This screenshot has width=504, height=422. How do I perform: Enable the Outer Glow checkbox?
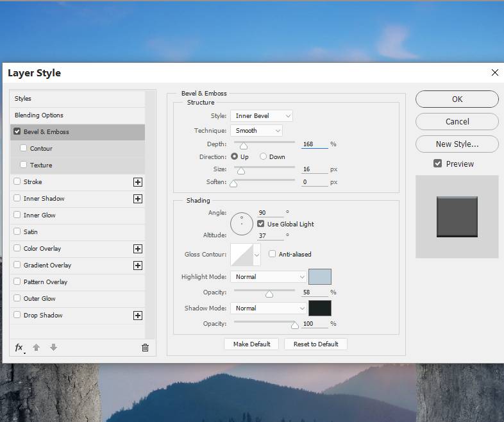coord(17,298)
